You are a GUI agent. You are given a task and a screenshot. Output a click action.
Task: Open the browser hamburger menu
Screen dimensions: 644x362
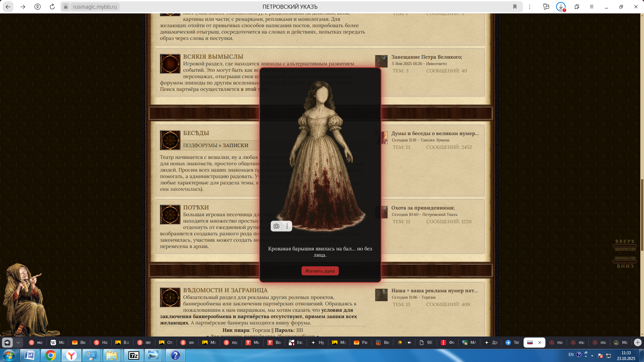click(592, 7)
